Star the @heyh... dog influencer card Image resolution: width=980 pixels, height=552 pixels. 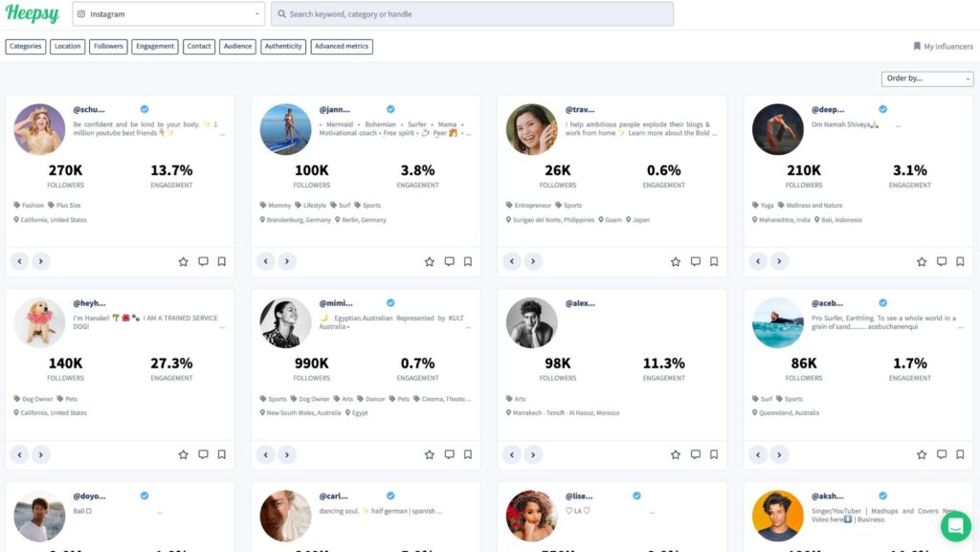(x=183, y=454)
